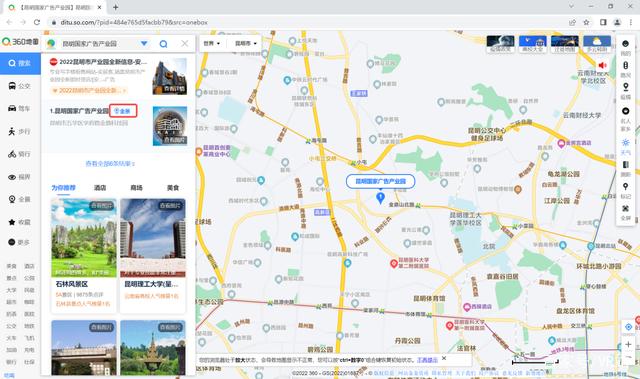Select the 为你推荐 tab
The width and height of the screenshot is (640, 379).
pos(63,188)
